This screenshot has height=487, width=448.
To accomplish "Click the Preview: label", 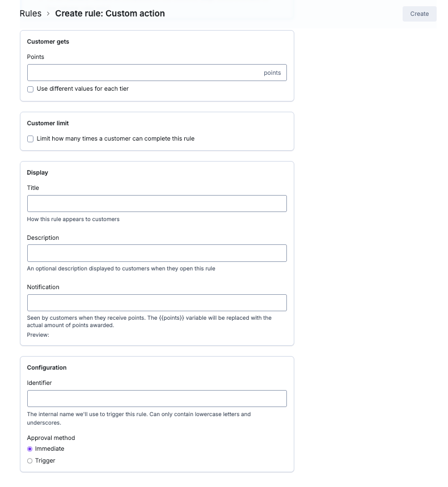I will (x=38, y=335).
